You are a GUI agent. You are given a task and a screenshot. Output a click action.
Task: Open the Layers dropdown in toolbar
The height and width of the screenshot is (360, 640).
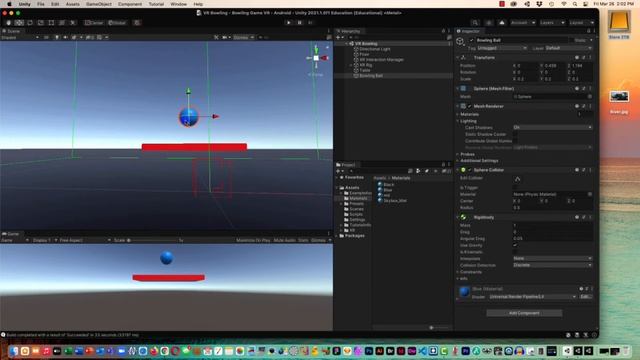(x=552, y=23)
